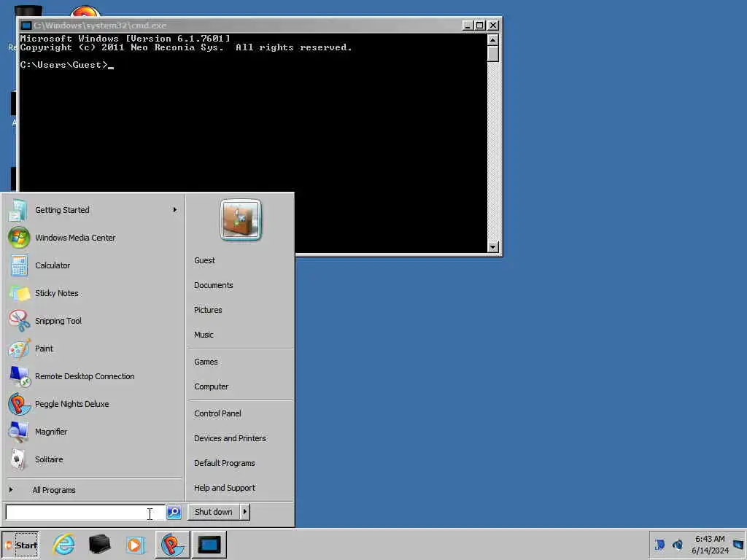This screenshot has width=747, height=560.
Task: Switch to cmd.exe taskbar button
Action: coord(209,544)
